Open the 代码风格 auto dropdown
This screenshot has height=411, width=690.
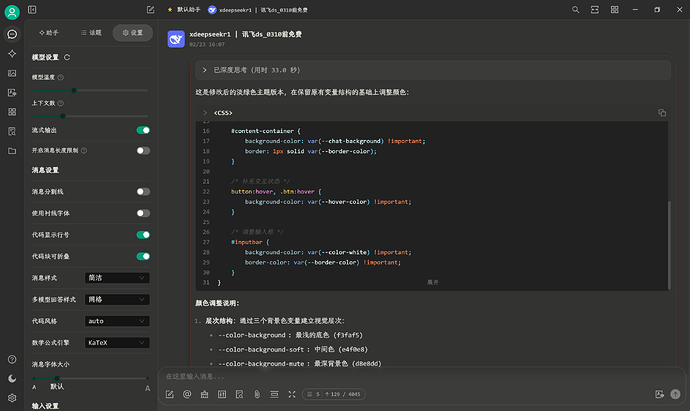[x=117, y=321]
